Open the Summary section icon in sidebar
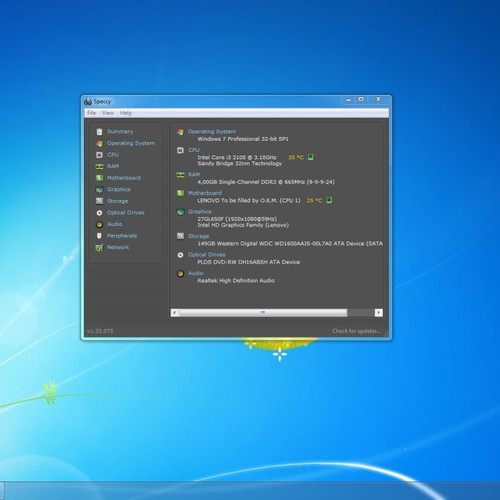This screenshot has height=500, width=500. click(99, 132)
